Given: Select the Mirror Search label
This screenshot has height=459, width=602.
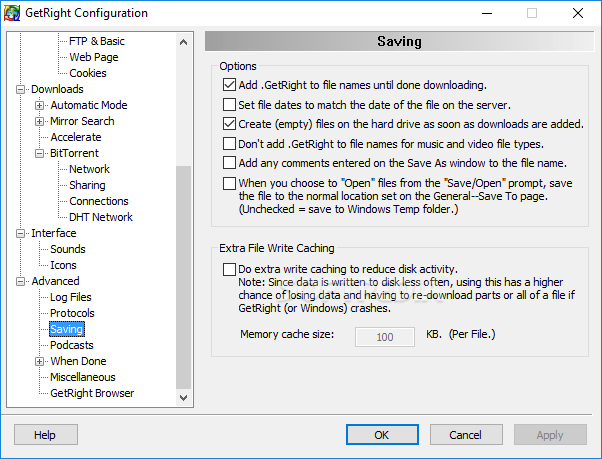Looking at the screenshot, I should pyautogui.click(x=82, y=121).
